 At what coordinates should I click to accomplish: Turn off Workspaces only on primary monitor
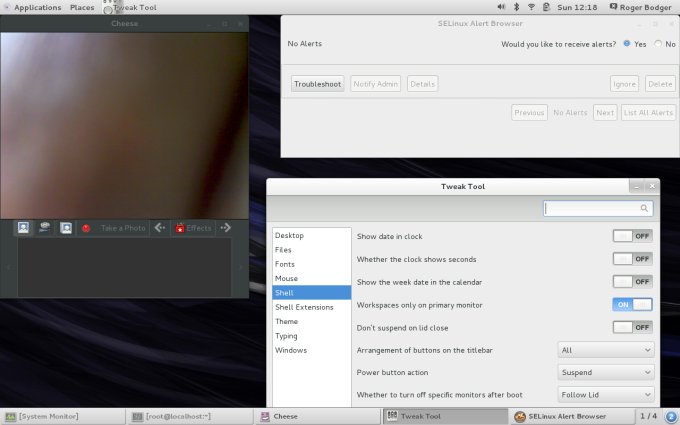[632, 304]
